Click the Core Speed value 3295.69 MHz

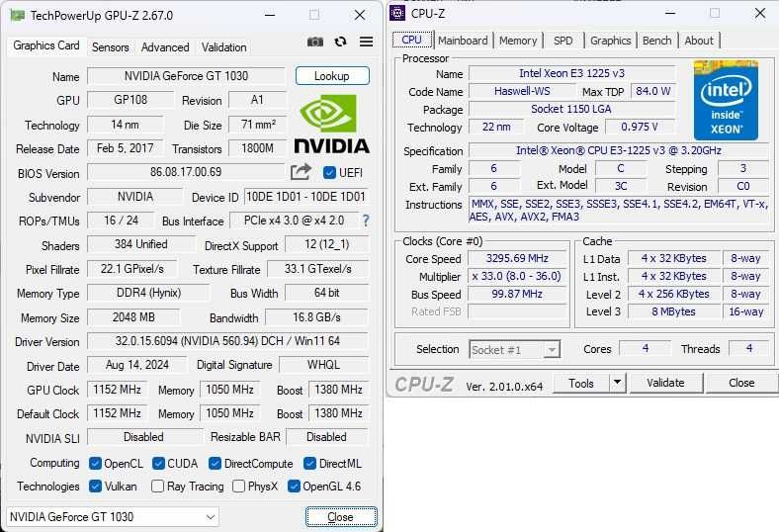(517, 258)
